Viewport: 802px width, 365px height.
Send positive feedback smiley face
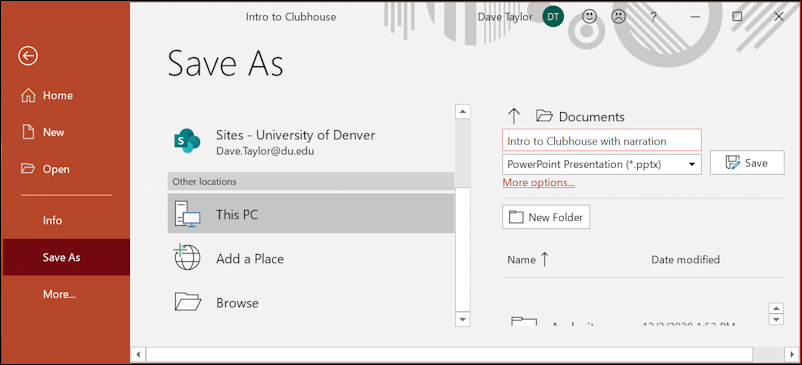click(590, 16)
